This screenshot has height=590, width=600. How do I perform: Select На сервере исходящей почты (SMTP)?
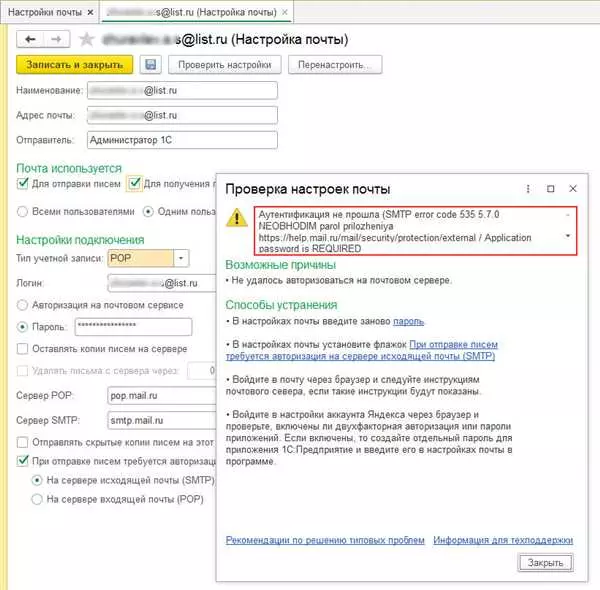tap(37, 480)
